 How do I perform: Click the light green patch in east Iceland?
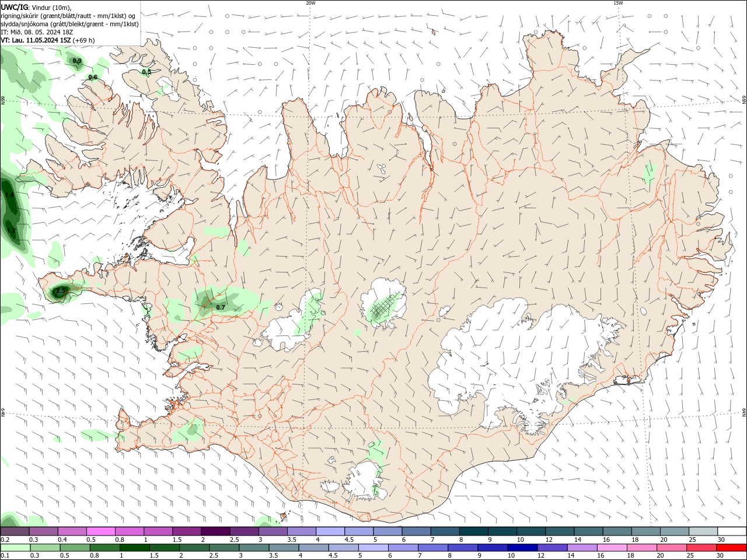point(649,173)
